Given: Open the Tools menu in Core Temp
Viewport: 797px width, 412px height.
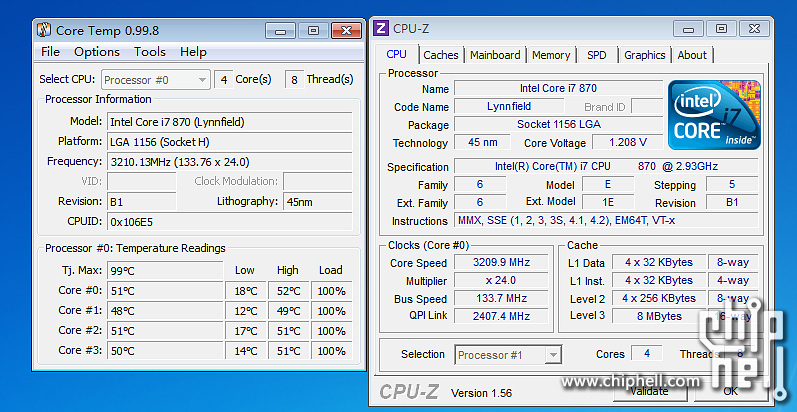Looking at the screenshot, I should pyautogui.click(x=150, y=52).
